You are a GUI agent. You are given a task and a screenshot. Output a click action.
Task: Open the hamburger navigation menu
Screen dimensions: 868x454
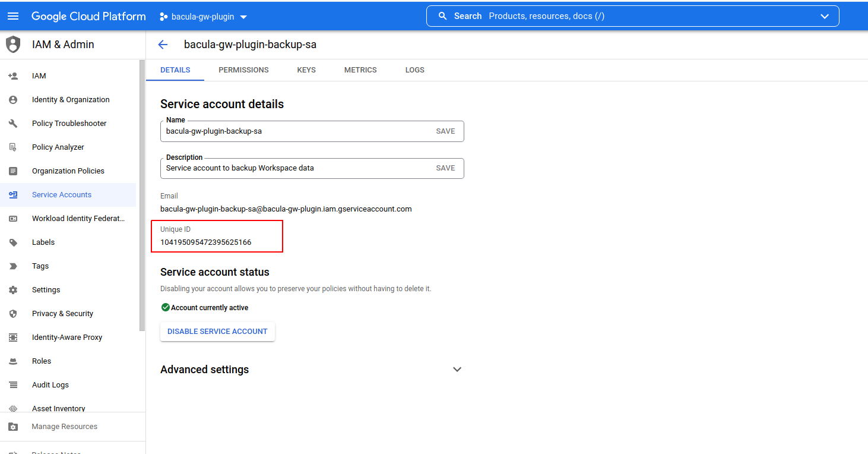(13, 16)
